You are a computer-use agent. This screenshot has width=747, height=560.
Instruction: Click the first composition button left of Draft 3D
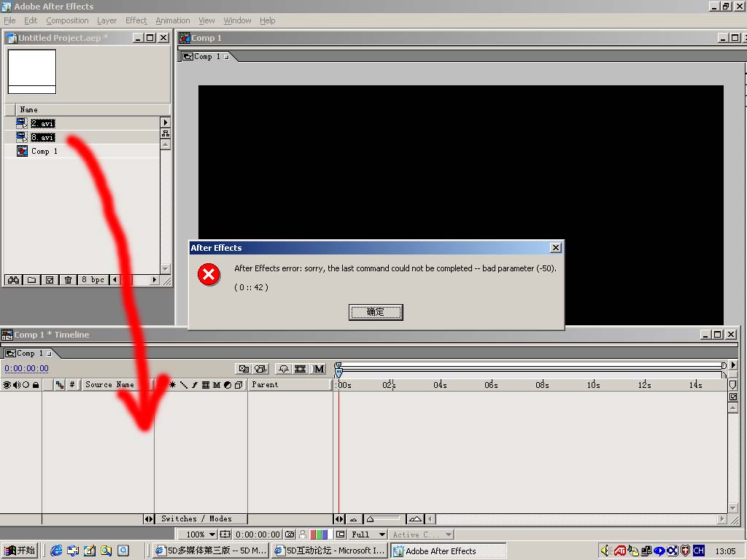(244, 369)
